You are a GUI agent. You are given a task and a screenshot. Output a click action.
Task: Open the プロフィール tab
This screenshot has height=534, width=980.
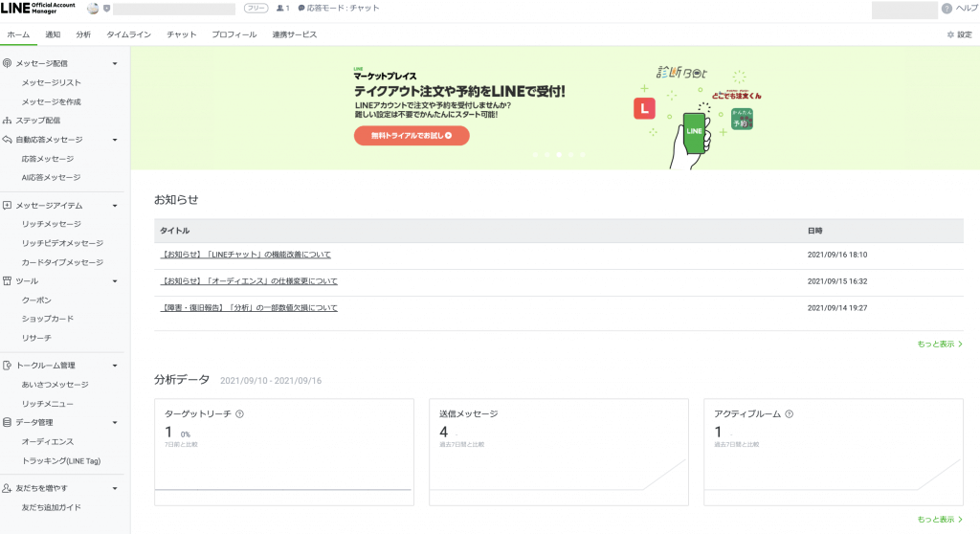pyautogui.click(x=234, y=34)
